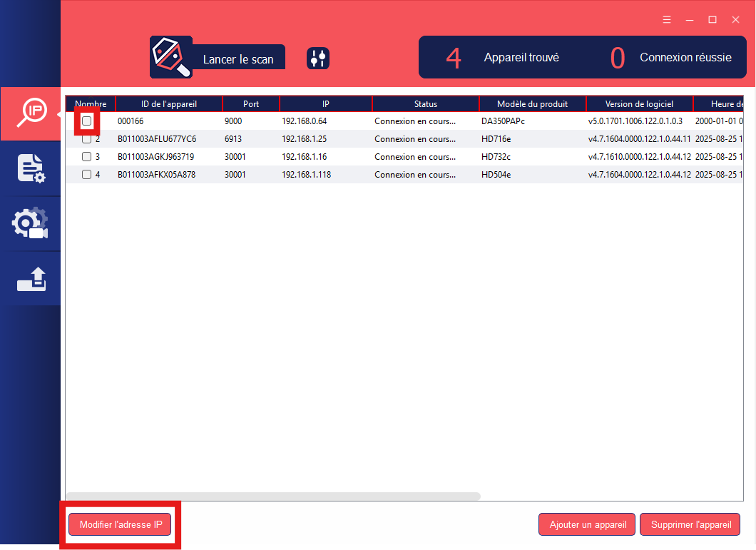The height and width of the screenshot is (550, 756).
Task: Click the horizontal scrollbar under the device table
Action: (273, 496)
